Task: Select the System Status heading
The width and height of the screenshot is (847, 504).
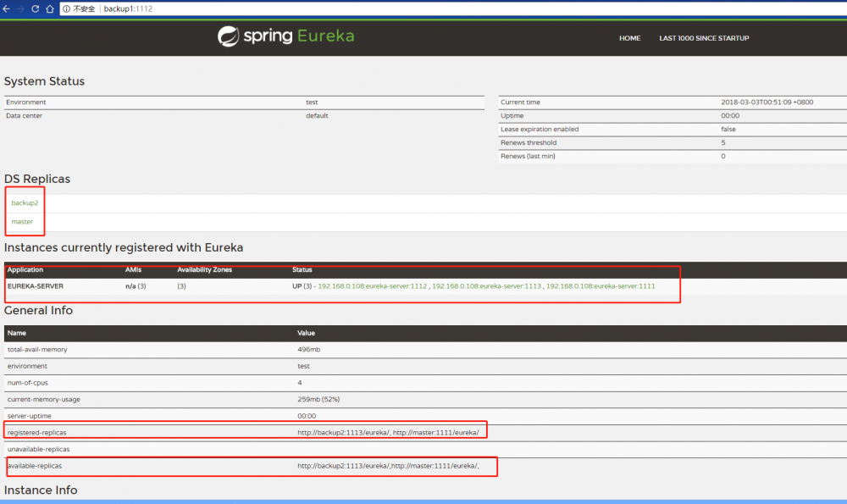Action: click(44, 81)
